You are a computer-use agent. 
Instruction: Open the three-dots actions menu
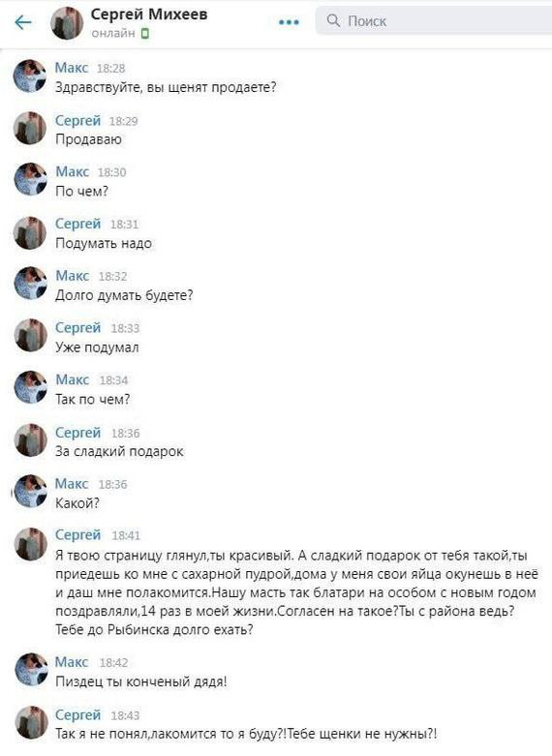pyautogui.click(x=289, y=22)
